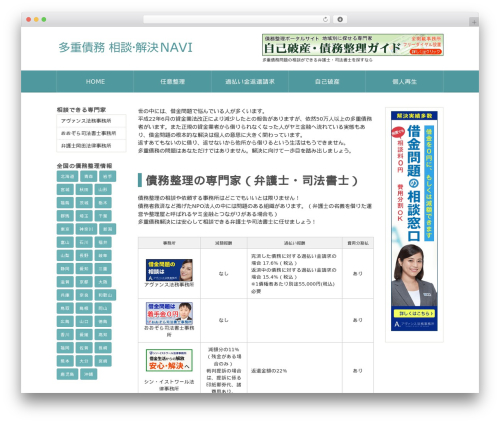Open アヴァンス法務事務所 sidebar link

tap(91, 121)
